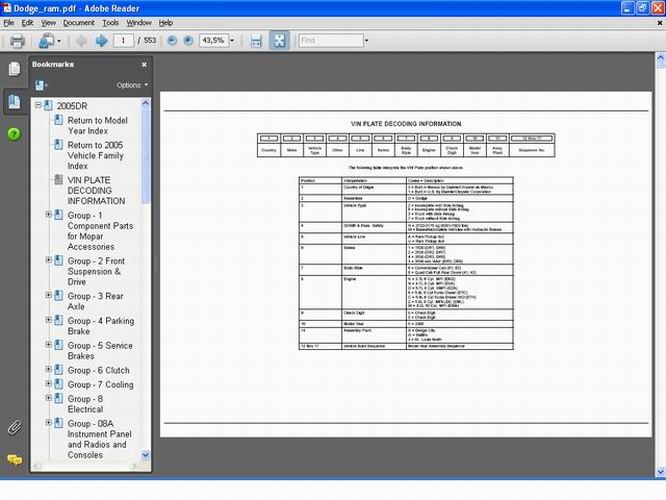Click the Find text field

click(x=331, y=40)
